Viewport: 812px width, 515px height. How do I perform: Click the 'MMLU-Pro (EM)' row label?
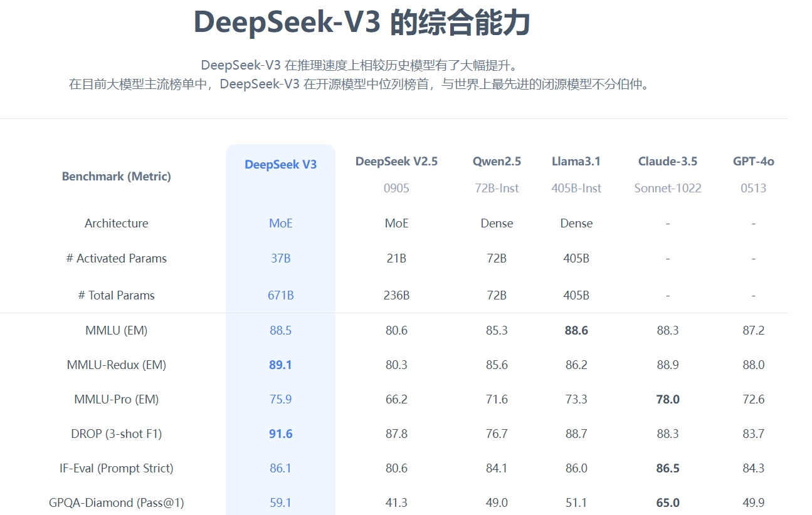[117, 399]
